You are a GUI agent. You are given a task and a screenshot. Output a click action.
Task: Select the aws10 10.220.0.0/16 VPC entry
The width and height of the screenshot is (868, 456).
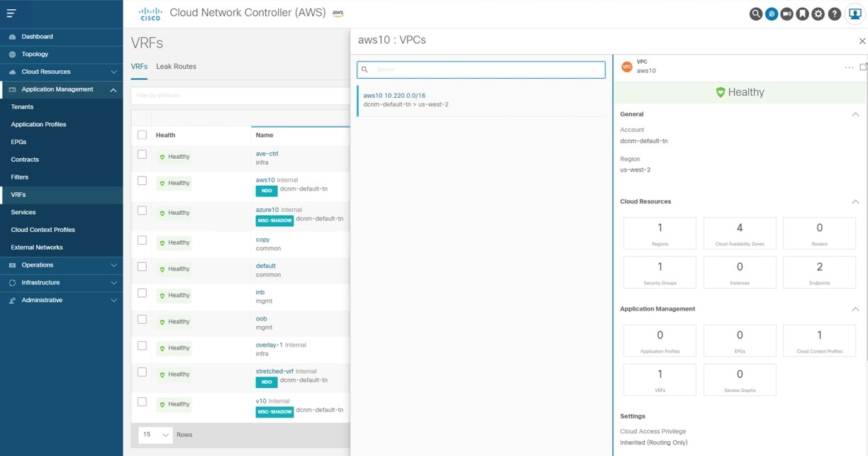pyautogui.click(x=482, y=100)
